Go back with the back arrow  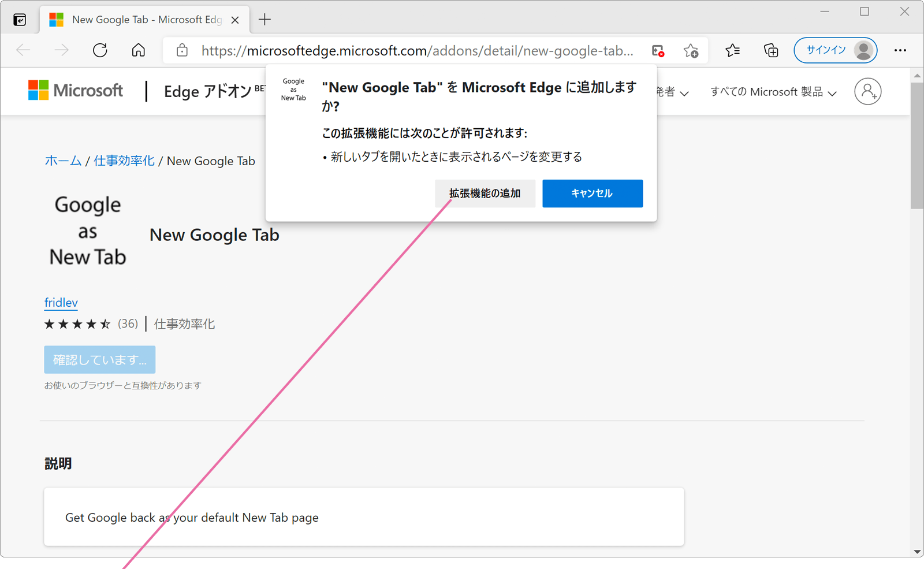pos(23,50)
